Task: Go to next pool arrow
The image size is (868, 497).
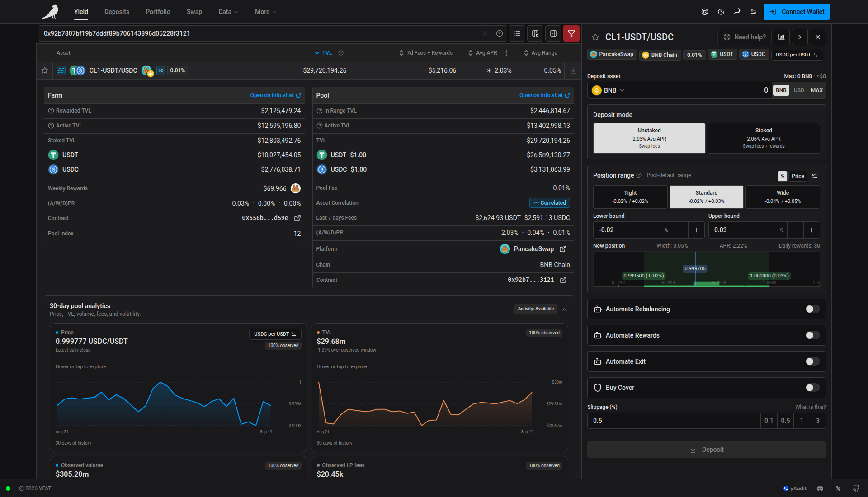Action: [x=800, y=37]
